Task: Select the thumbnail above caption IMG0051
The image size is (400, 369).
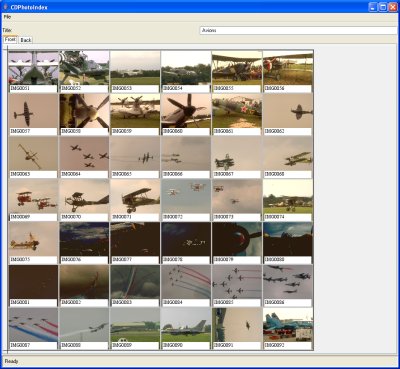Action: pyautogui.click(x=34, y=68)
